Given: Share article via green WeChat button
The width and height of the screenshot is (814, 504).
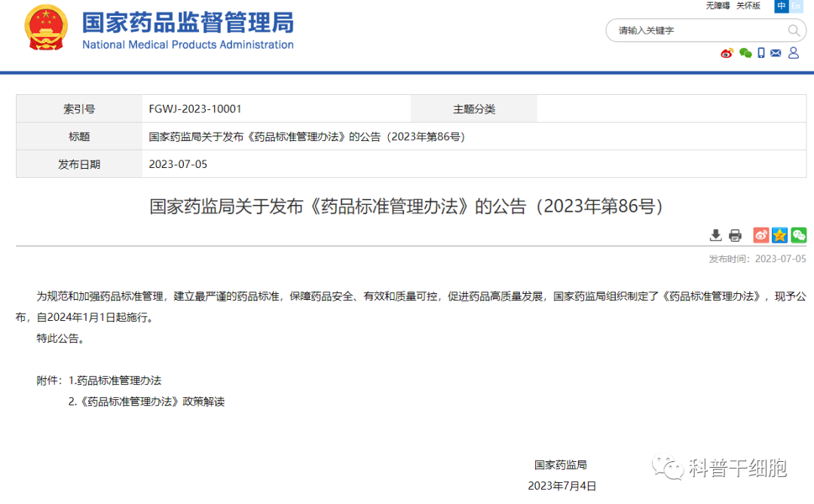Looking at the screenshot, I should coord(798,235).
